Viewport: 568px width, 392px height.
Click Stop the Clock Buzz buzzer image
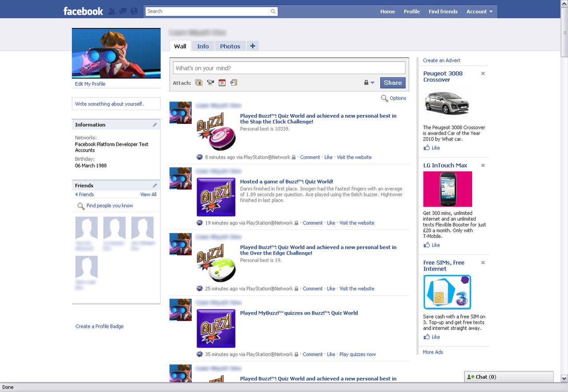pos(216,131)
